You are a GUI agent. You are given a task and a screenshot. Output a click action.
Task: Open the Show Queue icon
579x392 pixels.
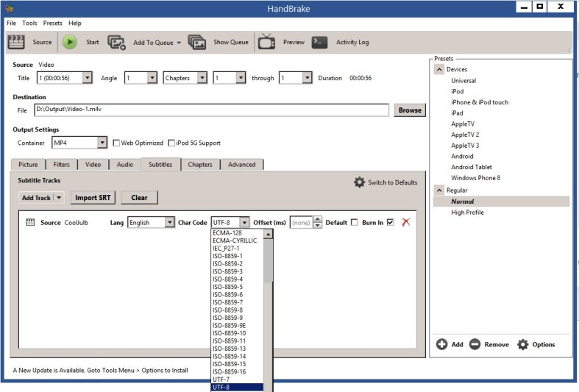(196, 42)
